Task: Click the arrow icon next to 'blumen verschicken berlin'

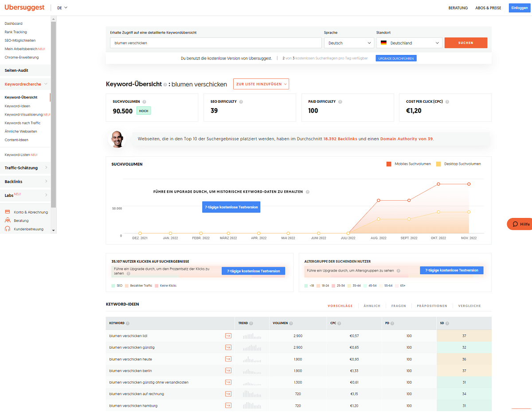Action: [x=228, y=370]
